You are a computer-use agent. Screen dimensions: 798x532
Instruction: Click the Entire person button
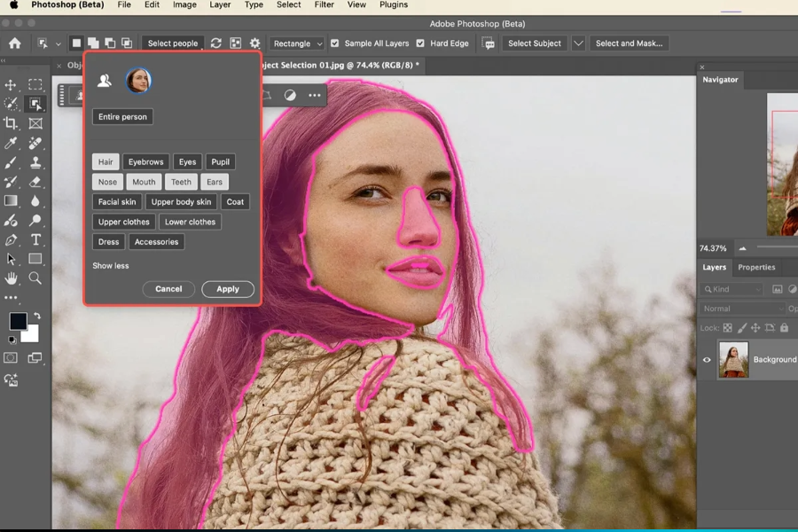click(122, 116)
